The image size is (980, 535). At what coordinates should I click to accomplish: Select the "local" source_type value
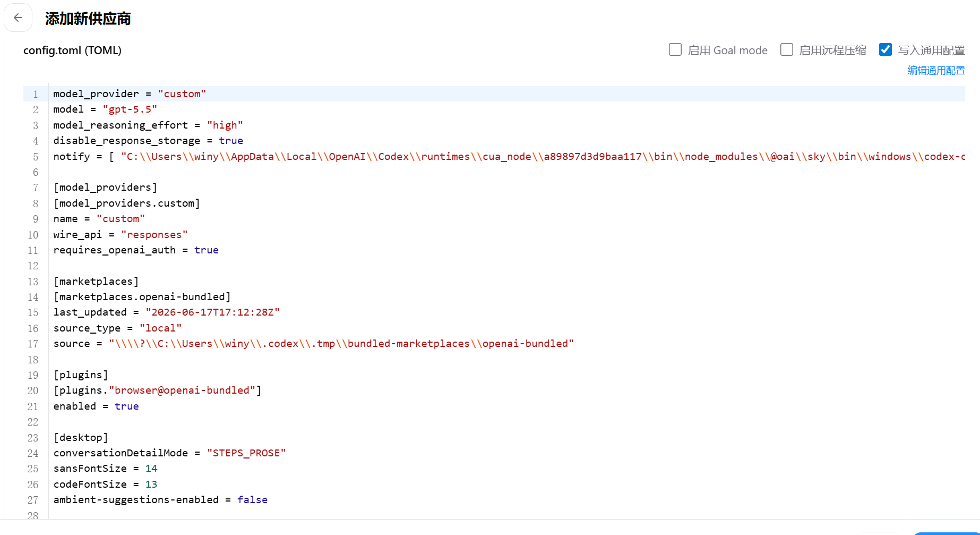click(x=161, y=328)
